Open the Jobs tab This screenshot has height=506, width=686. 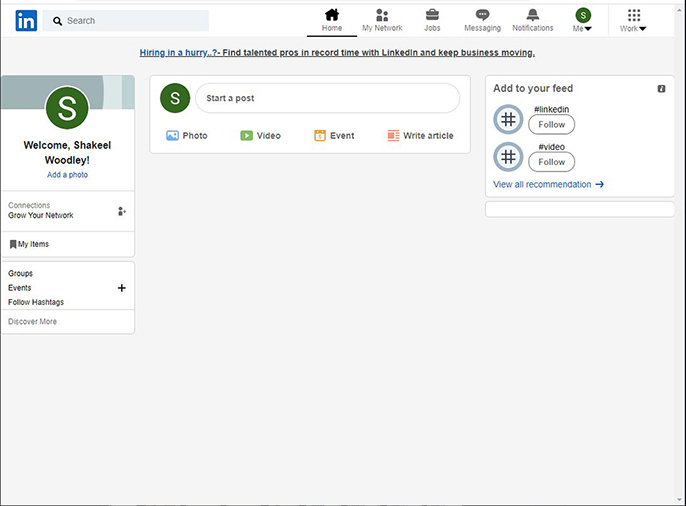[432, 21]
